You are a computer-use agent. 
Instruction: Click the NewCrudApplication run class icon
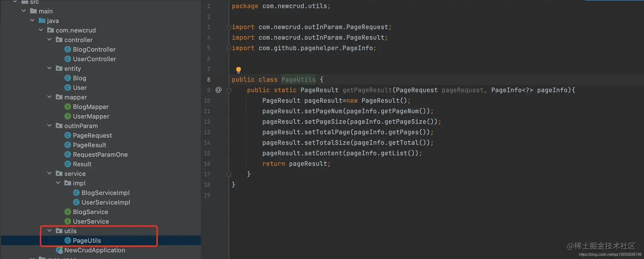click(59, 250)
